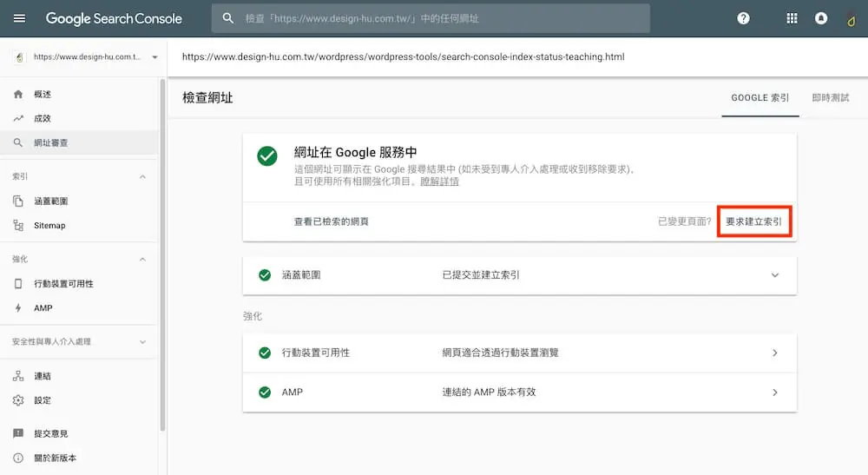Click the mobile phone icon beside 行動裝置可用性

pyautogui.click(x=18, y=283)
